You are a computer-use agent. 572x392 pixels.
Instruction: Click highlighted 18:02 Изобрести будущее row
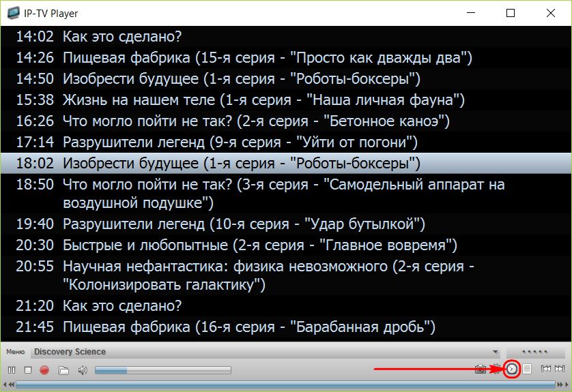tap(286, 163)
